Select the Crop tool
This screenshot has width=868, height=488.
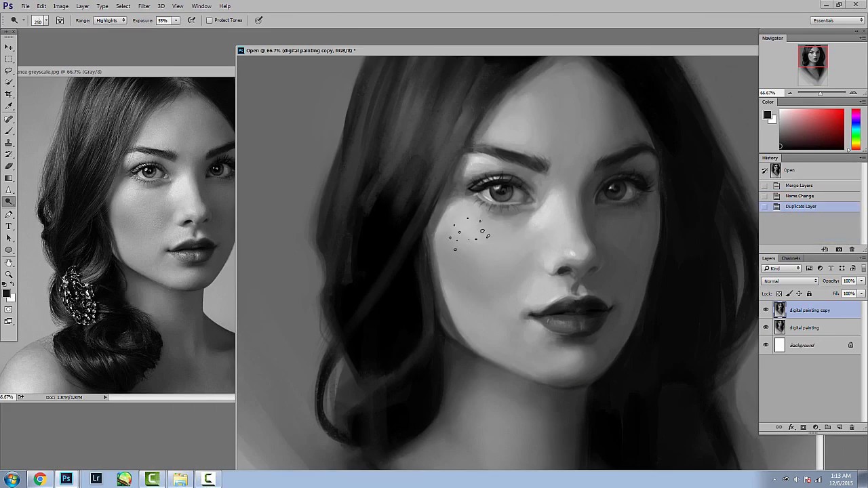pyautogui.click(x=9, y=94)
